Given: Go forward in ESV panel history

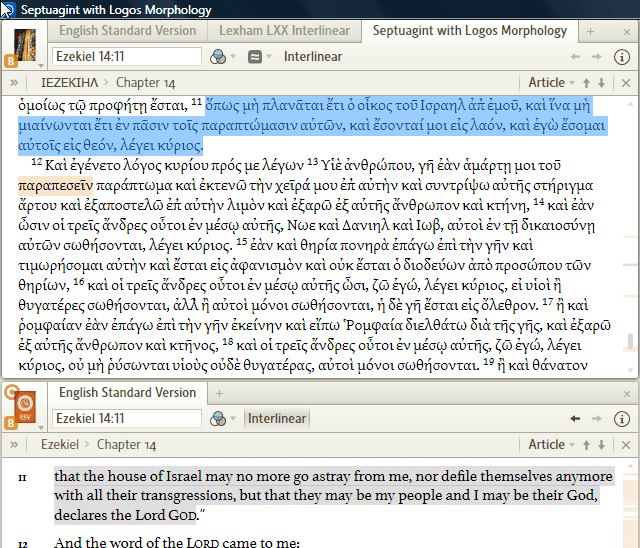Looking at the screenshot, I should [x=597, y=419].
